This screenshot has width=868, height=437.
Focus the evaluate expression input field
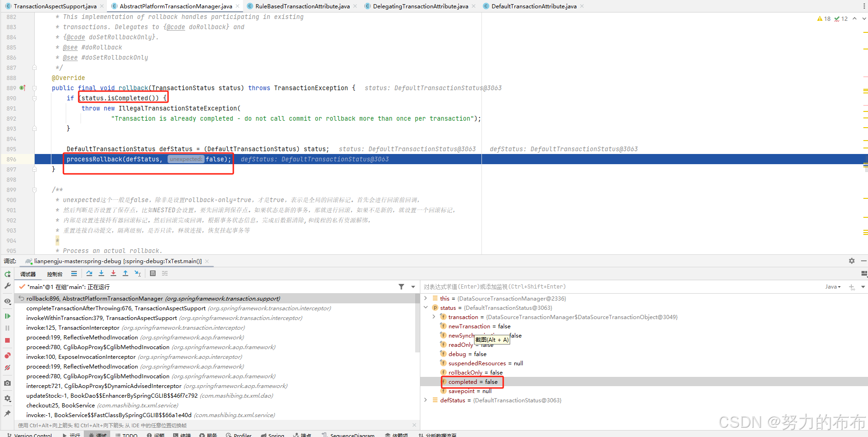tap(620, 287)
